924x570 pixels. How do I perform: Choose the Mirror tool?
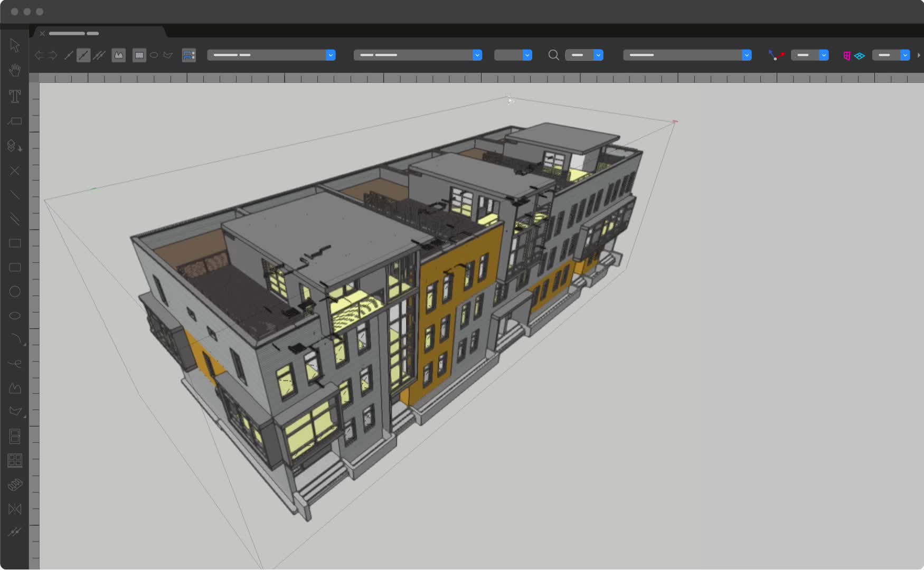coord(15,509)
